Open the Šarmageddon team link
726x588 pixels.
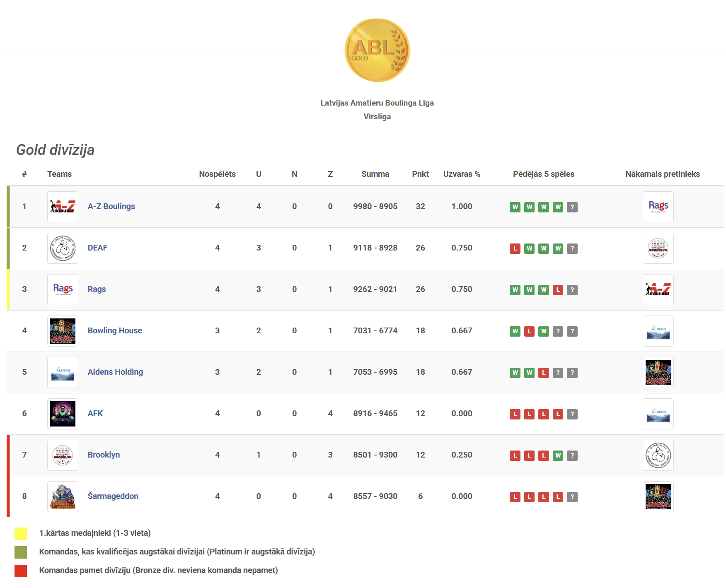coord(113,496)
